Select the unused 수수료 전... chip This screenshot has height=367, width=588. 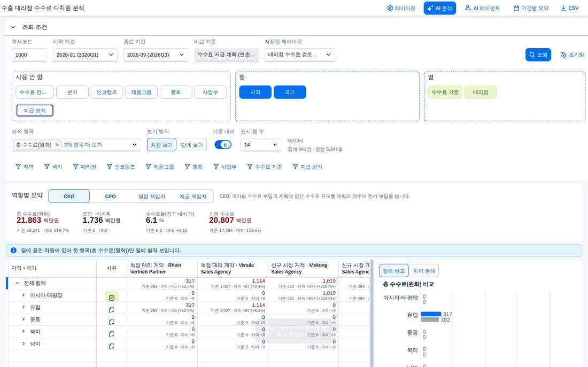tap(35, 92)
